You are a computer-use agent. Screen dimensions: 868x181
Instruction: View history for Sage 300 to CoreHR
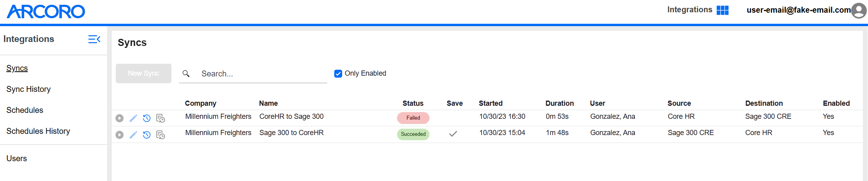point(147,135)
